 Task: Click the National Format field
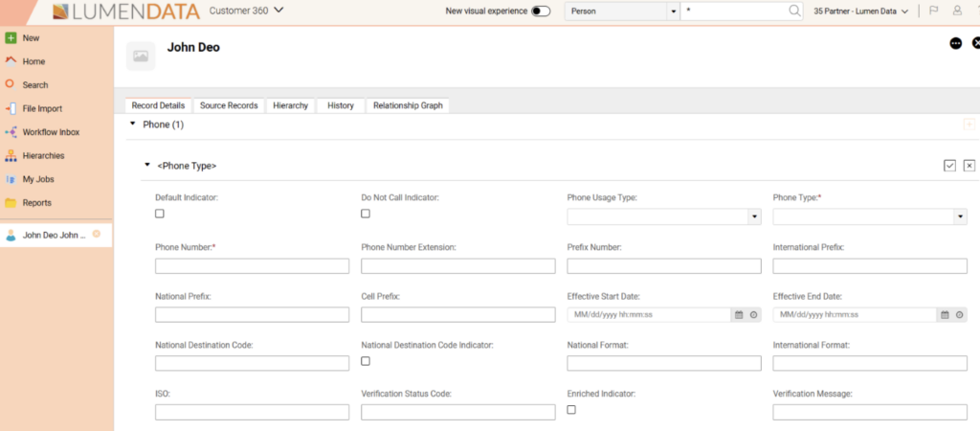(x=664, y=363)
